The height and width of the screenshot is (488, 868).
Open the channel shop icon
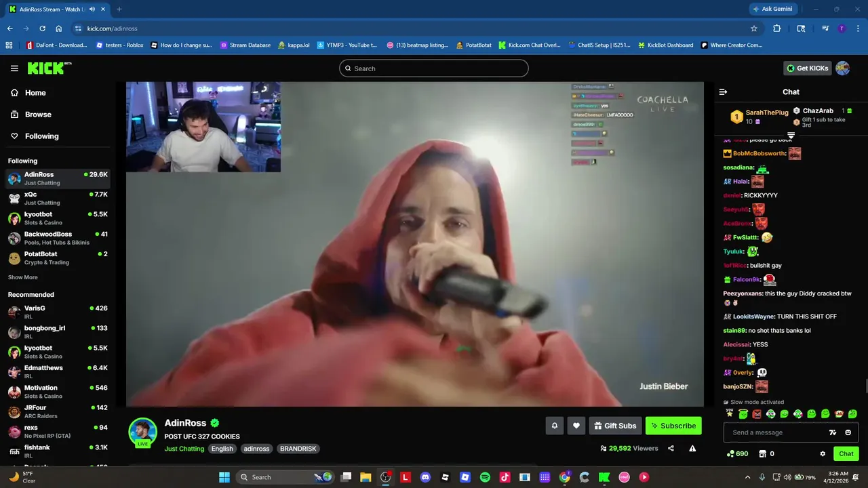[762, 453]
